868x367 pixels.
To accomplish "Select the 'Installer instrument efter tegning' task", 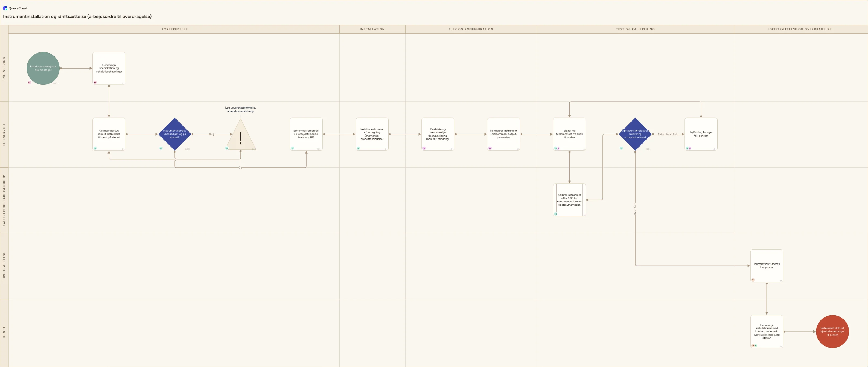I will coord(372,134).
